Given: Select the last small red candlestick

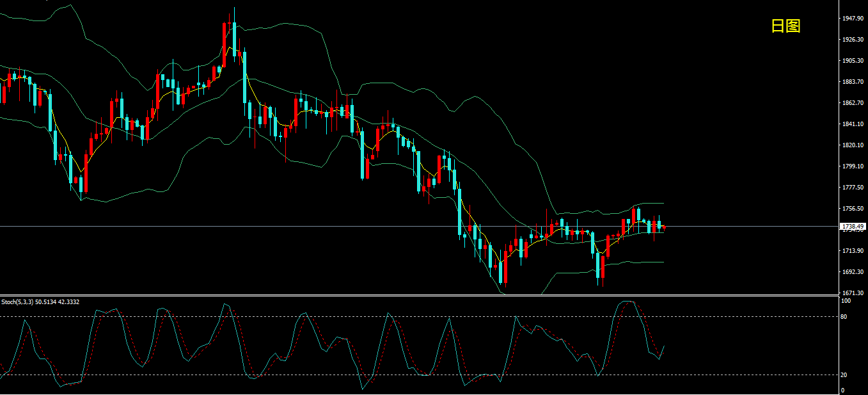Looking at the screenshot, I should point(665,227).
